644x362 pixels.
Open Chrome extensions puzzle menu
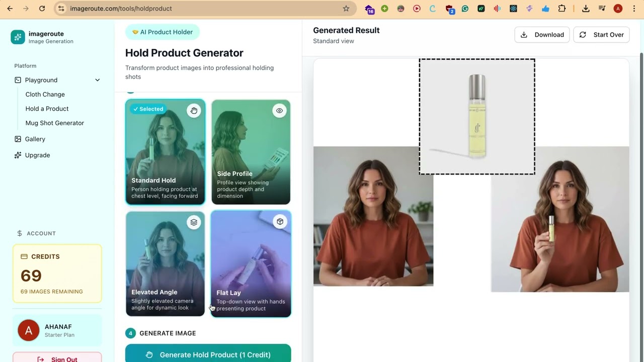click(562, 9)
